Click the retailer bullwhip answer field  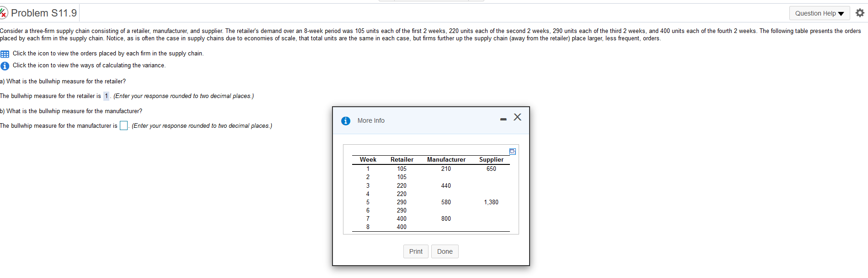pos(106,96)
